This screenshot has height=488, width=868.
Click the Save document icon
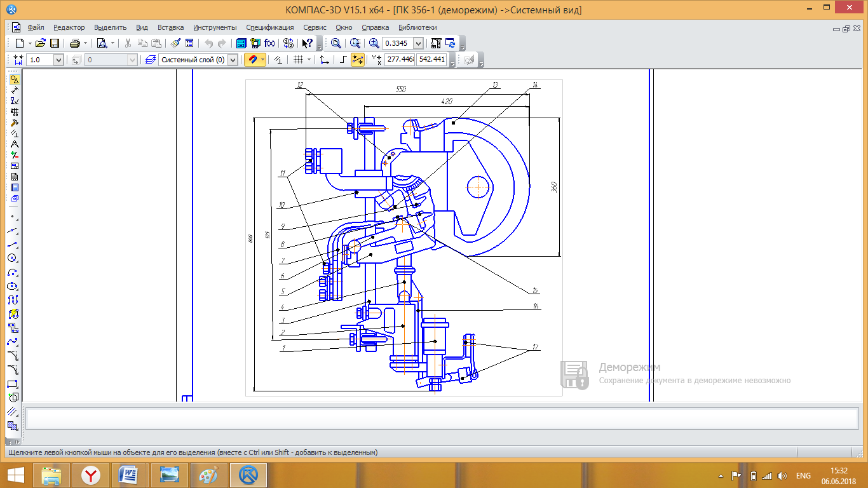55,43
